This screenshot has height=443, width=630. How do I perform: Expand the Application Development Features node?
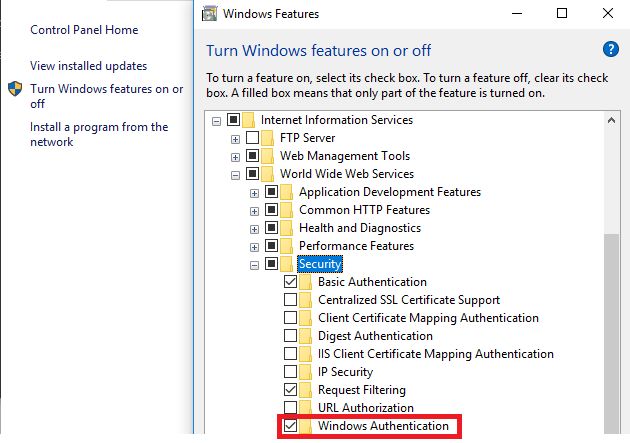[x=254, y=194]
